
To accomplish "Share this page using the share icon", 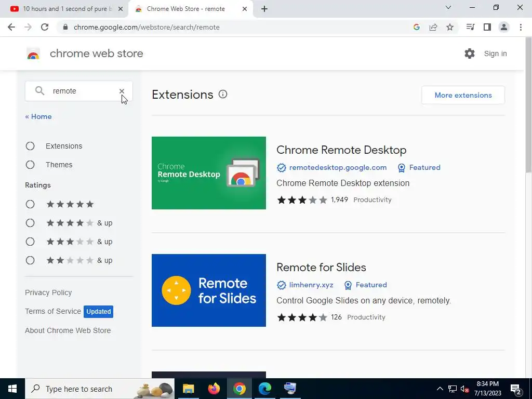I will 433,27.
